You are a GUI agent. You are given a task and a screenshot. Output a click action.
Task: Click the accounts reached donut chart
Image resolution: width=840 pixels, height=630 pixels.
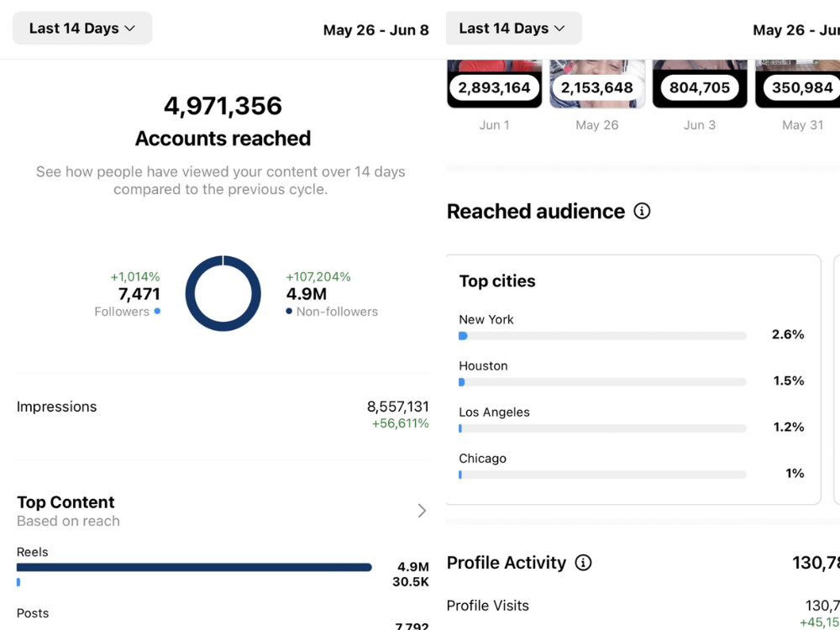223,293
